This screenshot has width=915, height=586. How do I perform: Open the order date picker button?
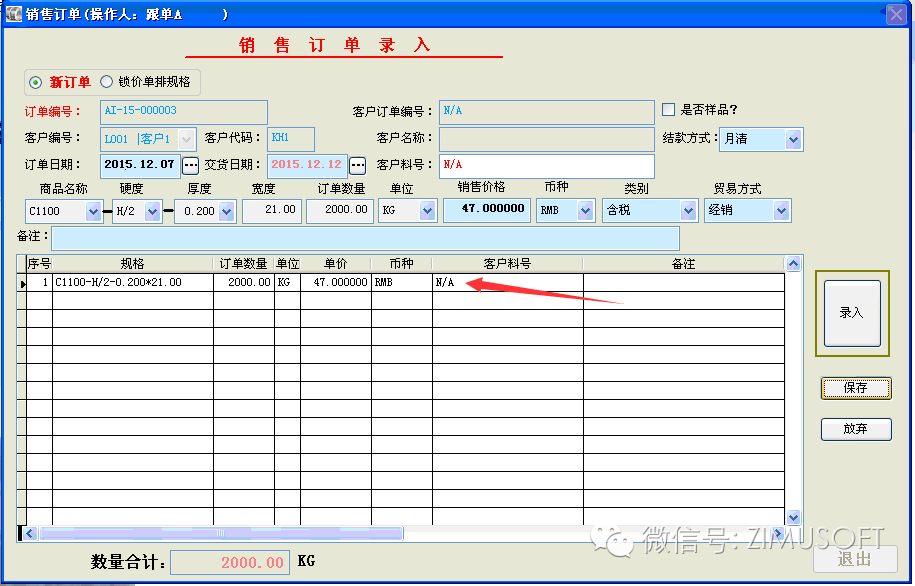tap(190, 165)
